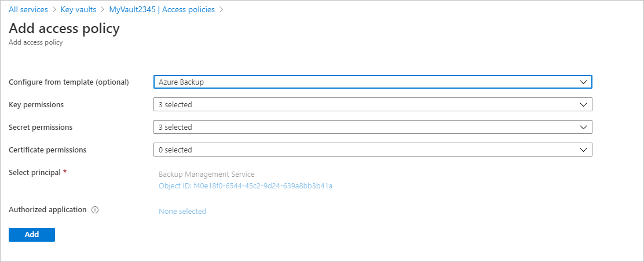644x262 pixels.
Task: Select the Backup Management Service principal
Action: click(x=206, y=174)
